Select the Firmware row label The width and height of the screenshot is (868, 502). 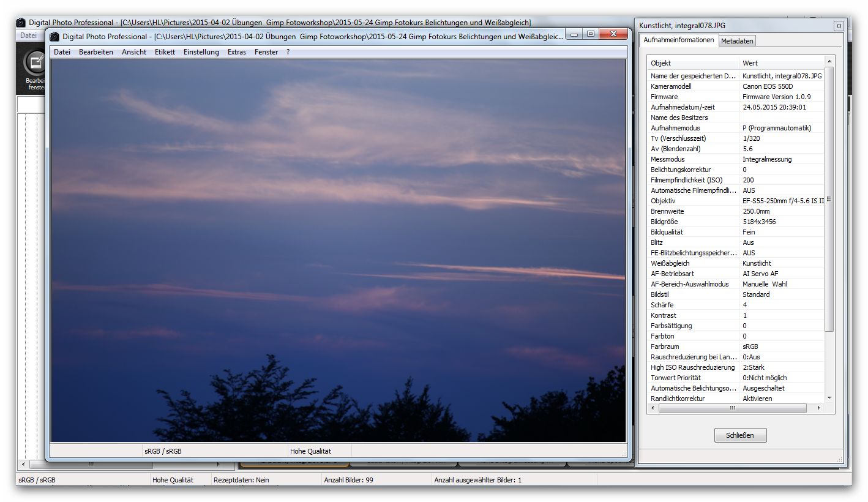(x=664, y=97)
